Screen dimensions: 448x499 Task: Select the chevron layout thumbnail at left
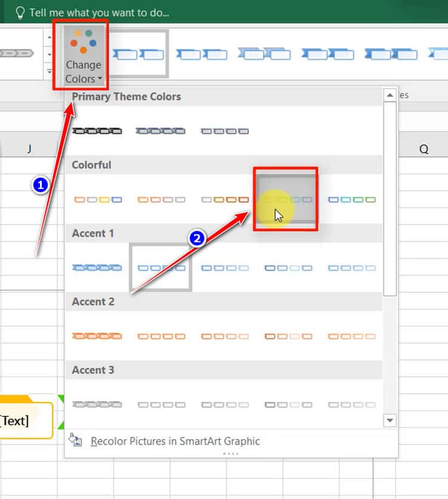pyautogui.click(x=17, y=53)
